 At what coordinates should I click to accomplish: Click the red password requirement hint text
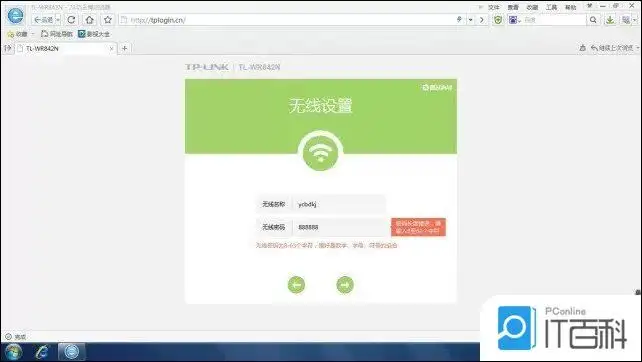(326, 245)
